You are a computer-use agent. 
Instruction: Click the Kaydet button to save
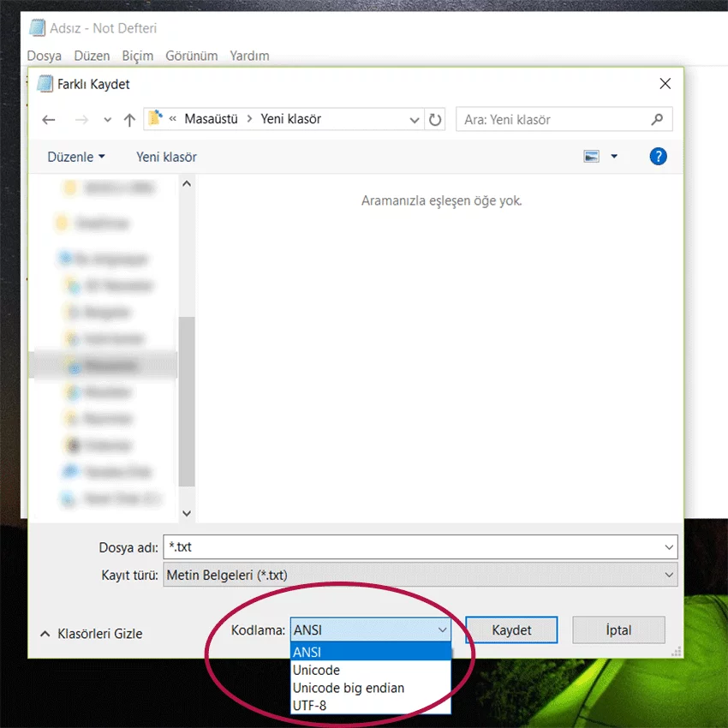(x=510, y=630)
